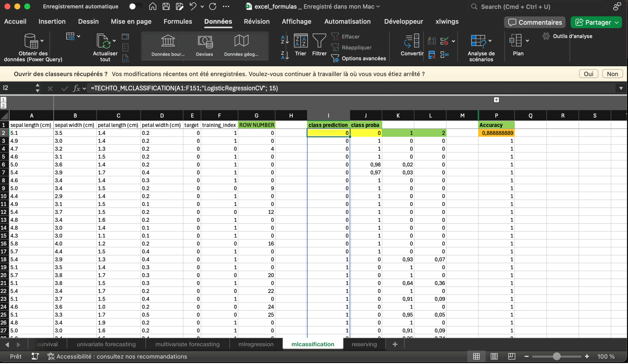Click the save icon in the title bar
Screen dimensions: 628x364
[166, 7]
